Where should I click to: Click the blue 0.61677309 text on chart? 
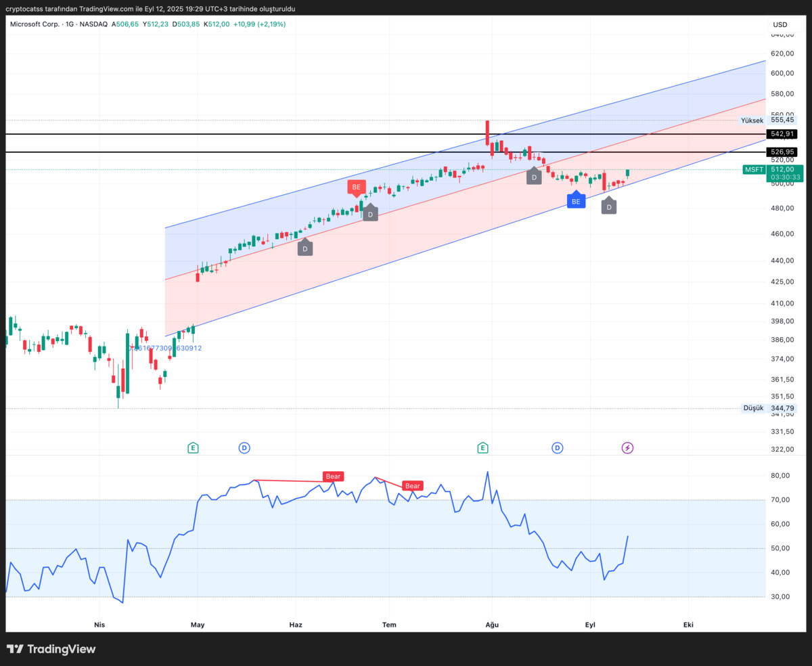pos(166,348)
